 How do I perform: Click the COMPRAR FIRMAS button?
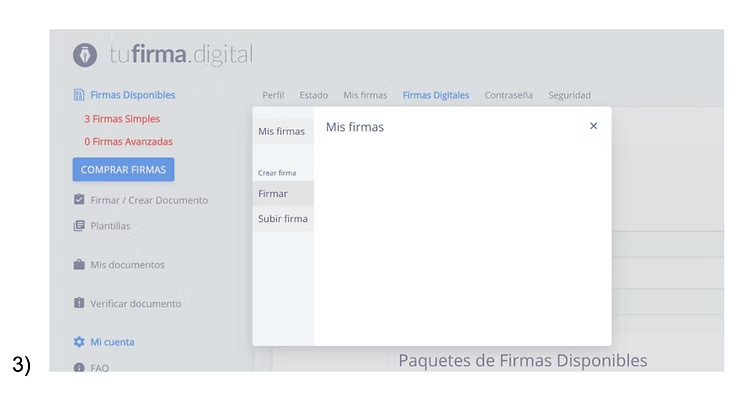click(x=123, y=169)
